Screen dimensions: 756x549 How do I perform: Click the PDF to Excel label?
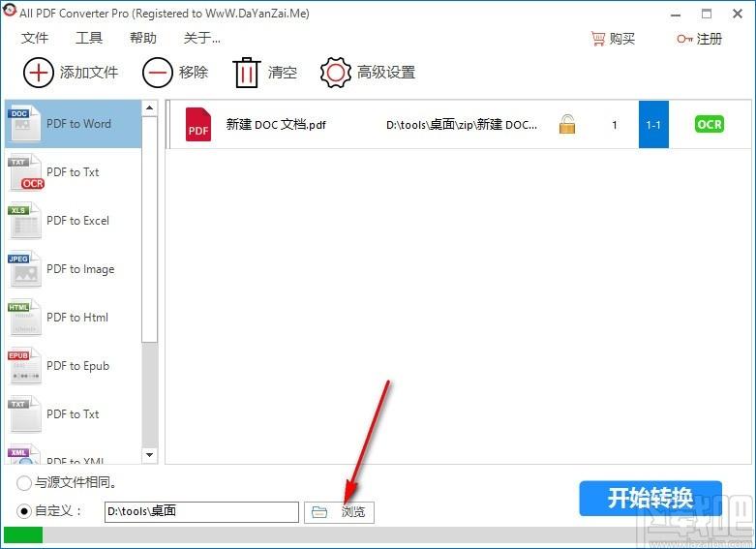tap(77, 221)
